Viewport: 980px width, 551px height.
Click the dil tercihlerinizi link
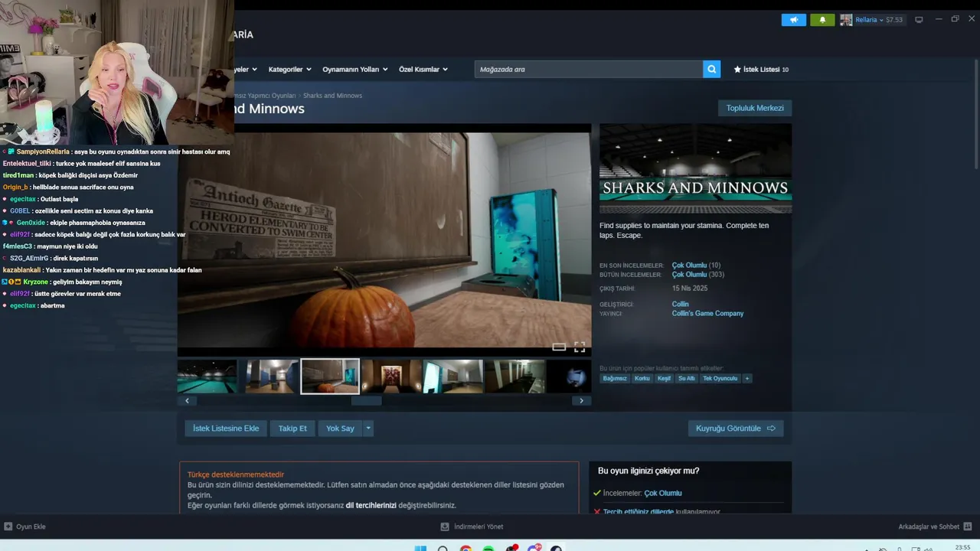click(371, 505)
